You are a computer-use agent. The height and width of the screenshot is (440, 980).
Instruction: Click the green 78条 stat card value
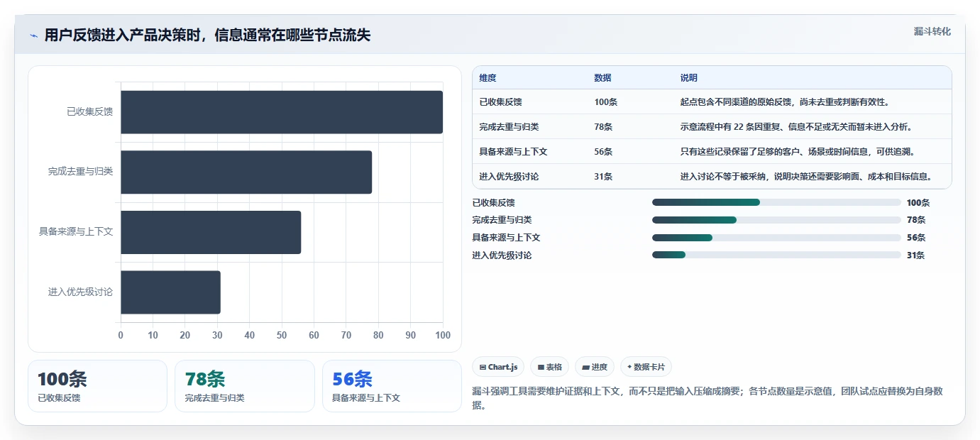[x=204, y=379]
